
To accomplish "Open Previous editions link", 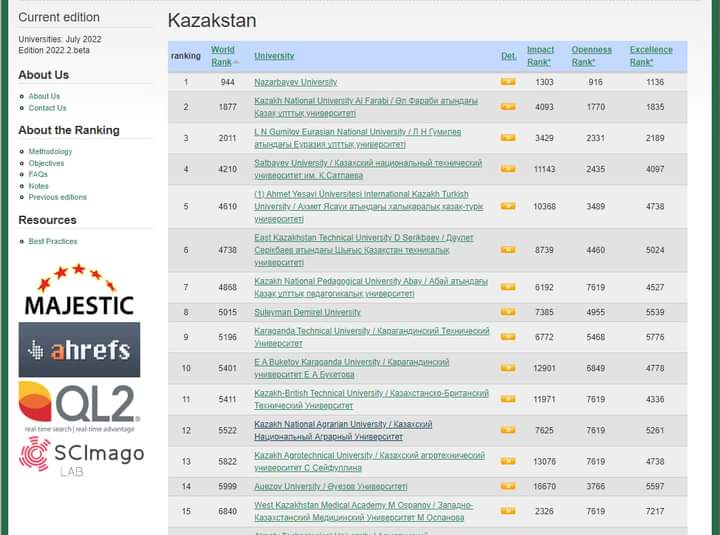I will click(57, 197).
